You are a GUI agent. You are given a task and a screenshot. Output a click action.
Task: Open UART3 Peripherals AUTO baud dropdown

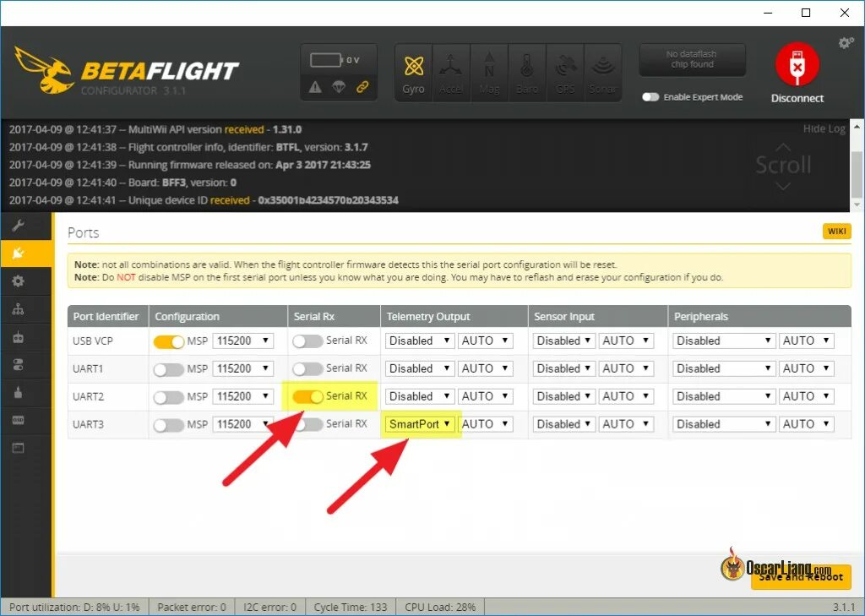point(806,424)
